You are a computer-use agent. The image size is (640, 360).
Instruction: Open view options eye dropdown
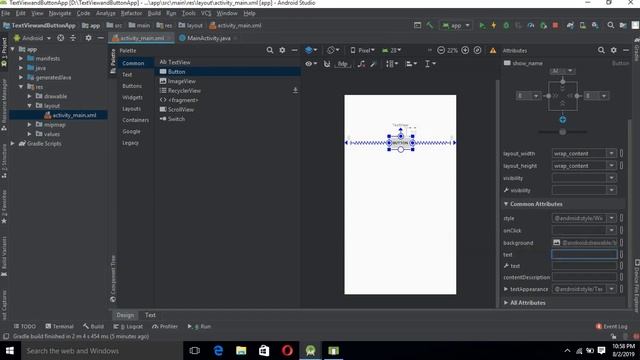[x=311, y=64]
